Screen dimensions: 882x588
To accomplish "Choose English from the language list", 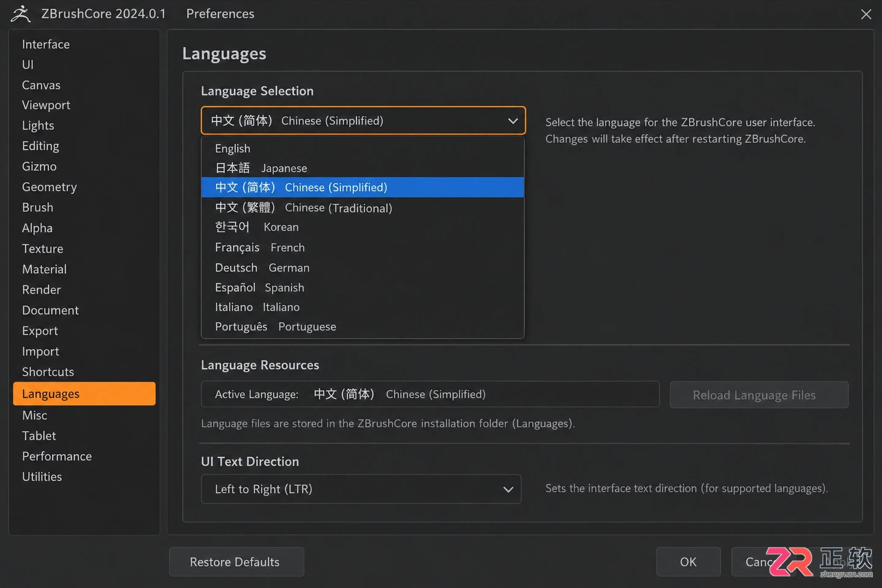I will [x=363, y=148].
